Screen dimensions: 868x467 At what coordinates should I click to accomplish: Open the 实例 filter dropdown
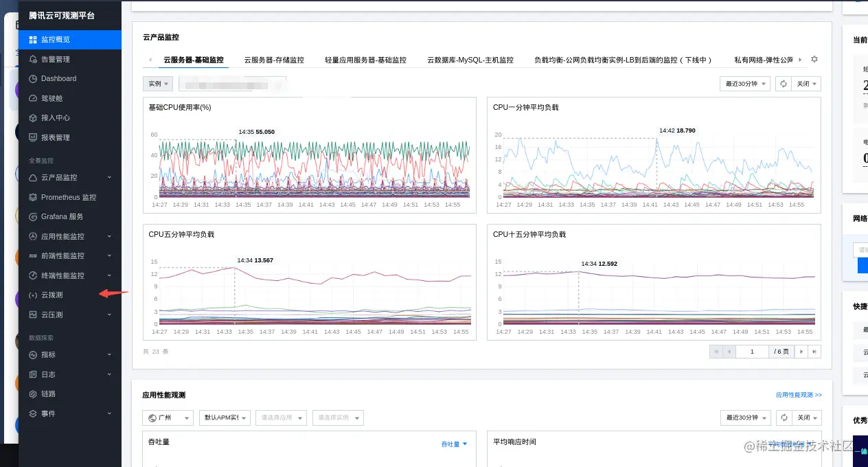[x=158, y=84]
